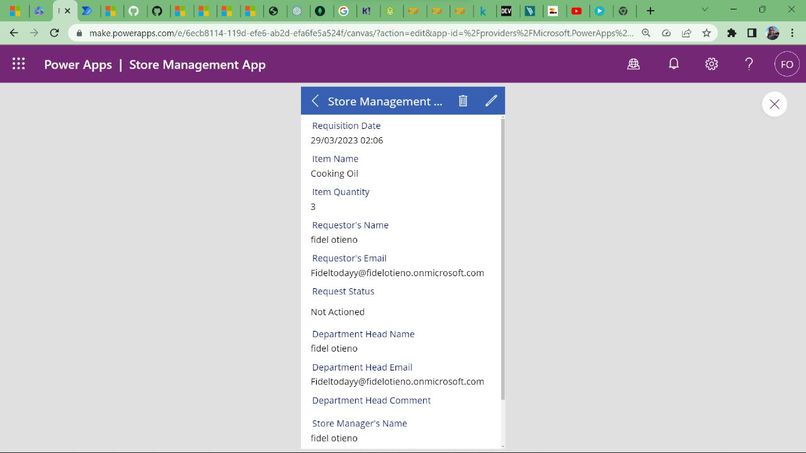
Task: Select the name under Department Head Name
Action: click(334, 349)
